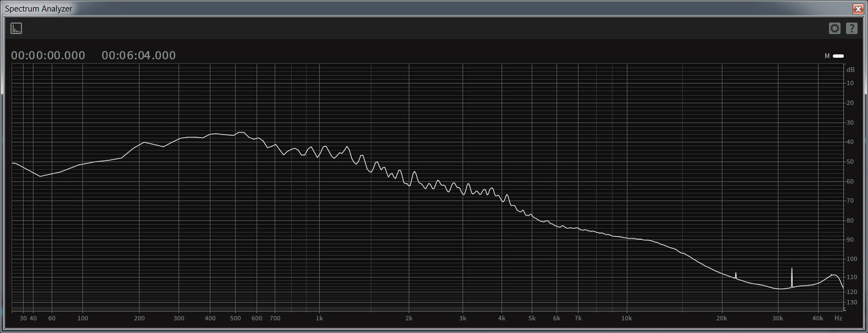
Task: Click the small spectral spike above 20k
Action: coord(736,275)
